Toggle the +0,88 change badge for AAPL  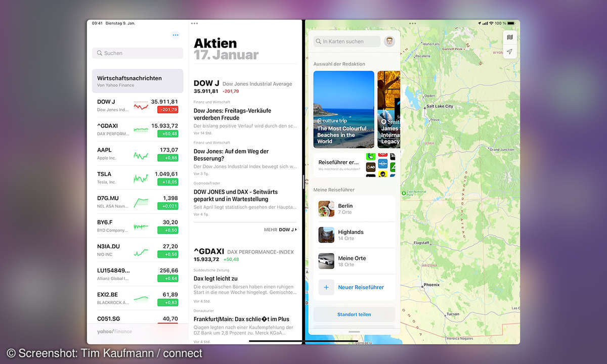pyautogui.click(x=167, y=158)
